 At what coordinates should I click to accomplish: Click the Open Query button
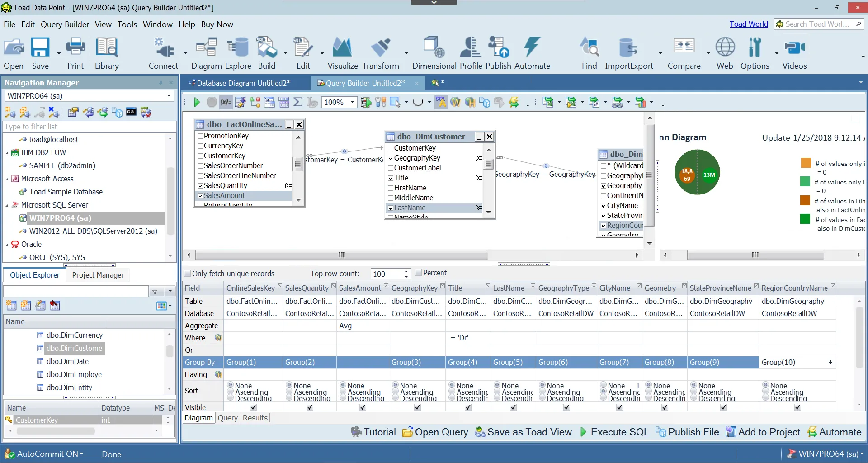pos(435,432)
